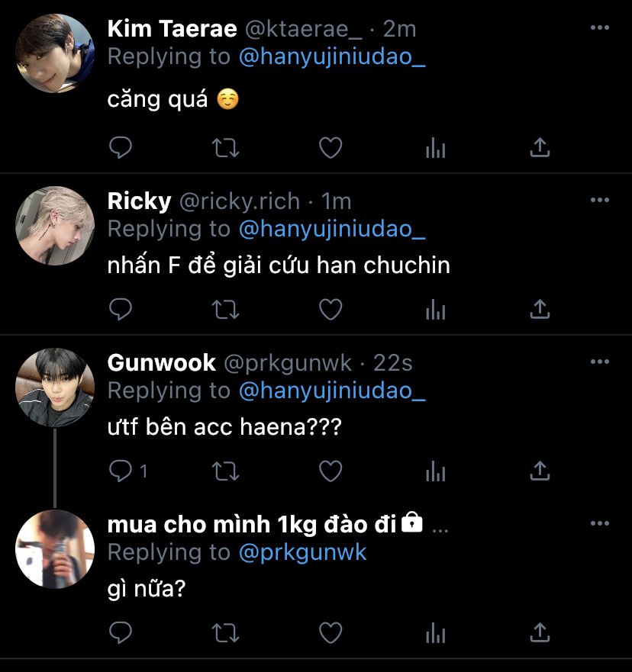Share Kim Taerae's tweet

tap(540, 147)
